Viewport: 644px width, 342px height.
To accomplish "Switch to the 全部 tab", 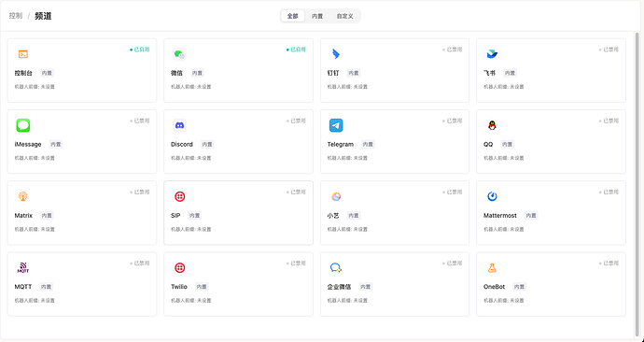I will point(292,16).
